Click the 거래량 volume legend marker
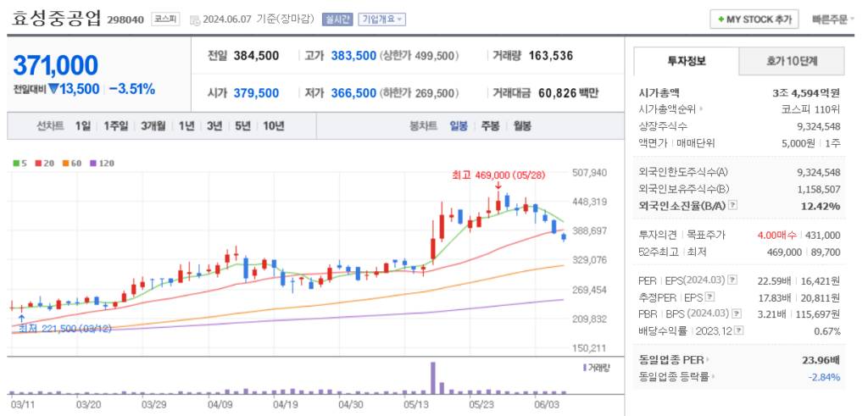 click(x=584, y=368)
